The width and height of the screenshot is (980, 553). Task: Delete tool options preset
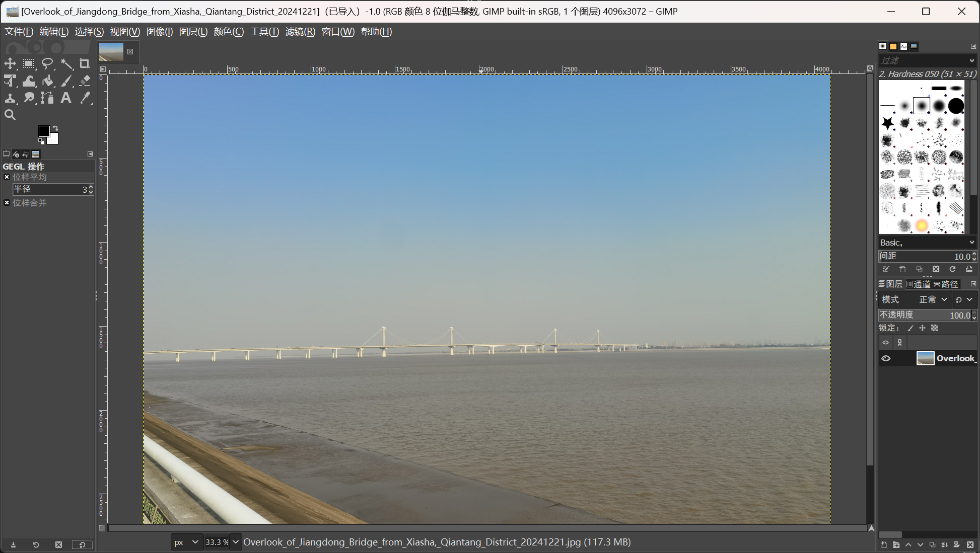(x=58, y=544)
